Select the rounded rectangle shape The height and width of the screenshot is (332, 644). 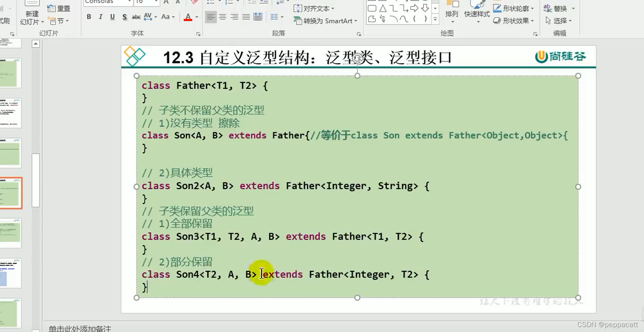(372, 8)
